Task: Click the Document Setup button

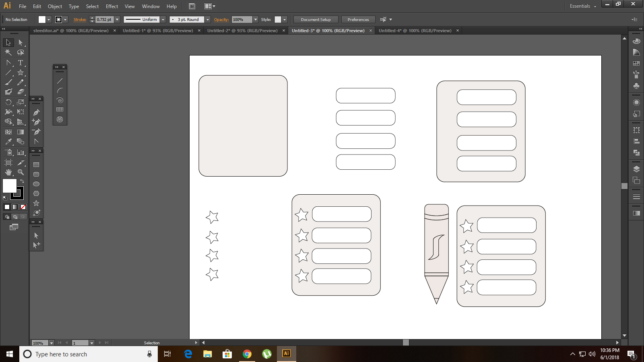Action: tap(316, 19)
